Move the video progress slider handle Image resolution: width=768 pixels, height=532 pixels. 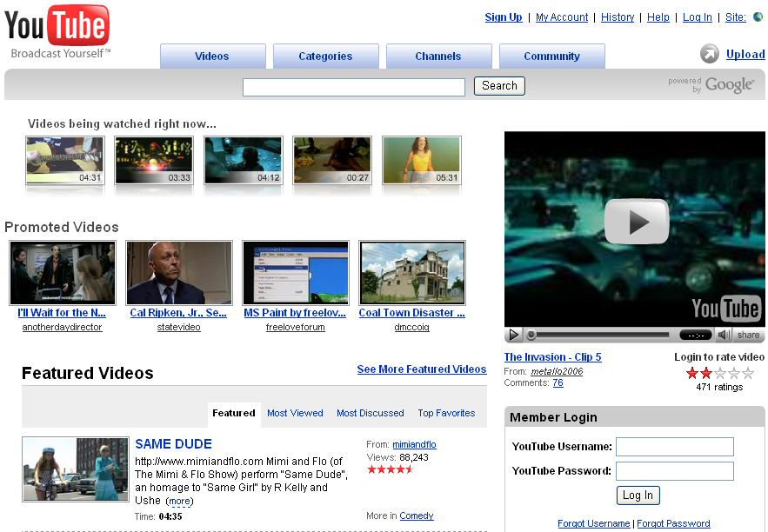[531, 336]
